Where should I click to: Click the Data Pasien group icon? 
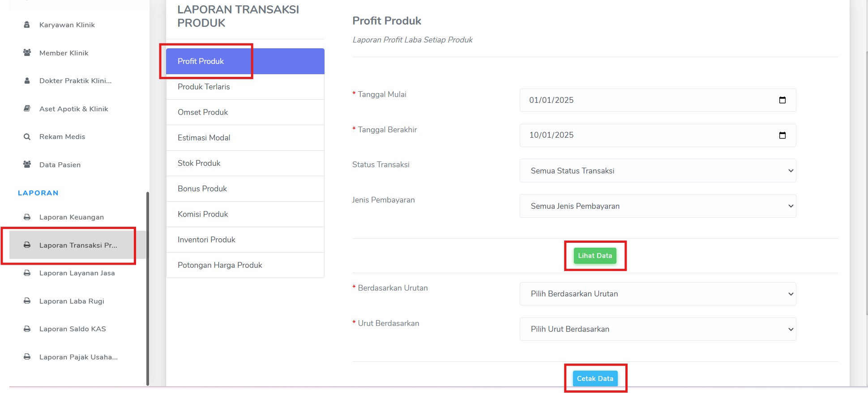tap(27, 165)
